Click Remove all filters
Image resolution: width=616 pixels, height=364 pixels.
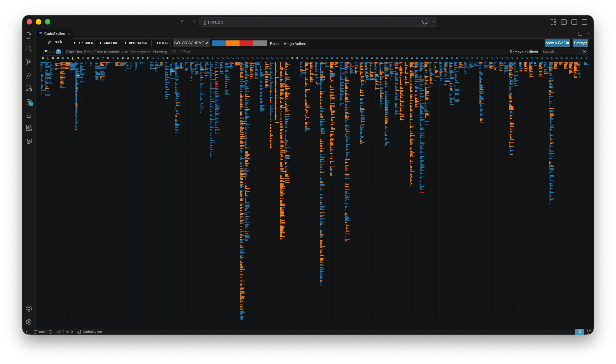pyautogui.click(x=524, y=52)
